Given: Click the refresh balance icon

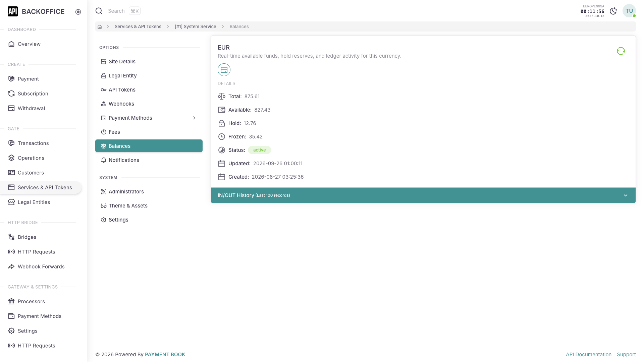Looking at the screenshot, I should (x=621, y=51).
